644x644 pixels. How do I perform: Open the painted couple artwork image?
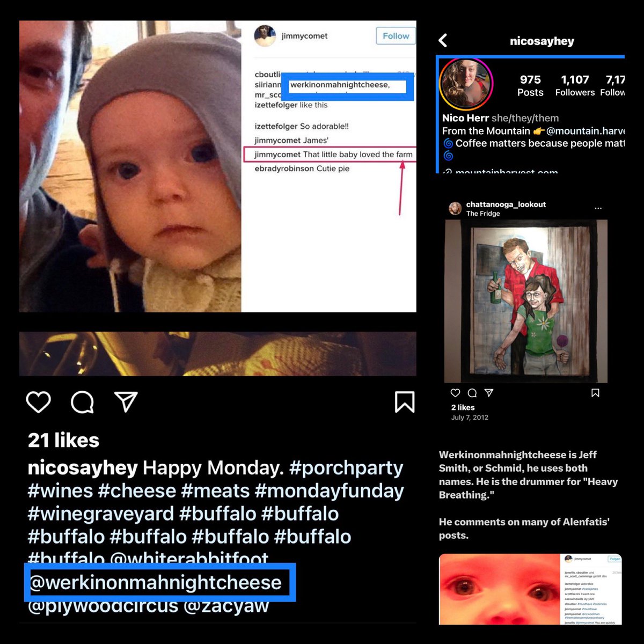pyautogui.click(x=526, y=301)
